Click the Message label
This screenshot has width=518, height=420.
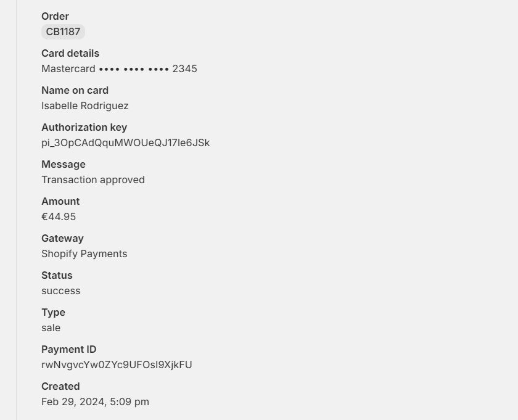coord(64,164)
